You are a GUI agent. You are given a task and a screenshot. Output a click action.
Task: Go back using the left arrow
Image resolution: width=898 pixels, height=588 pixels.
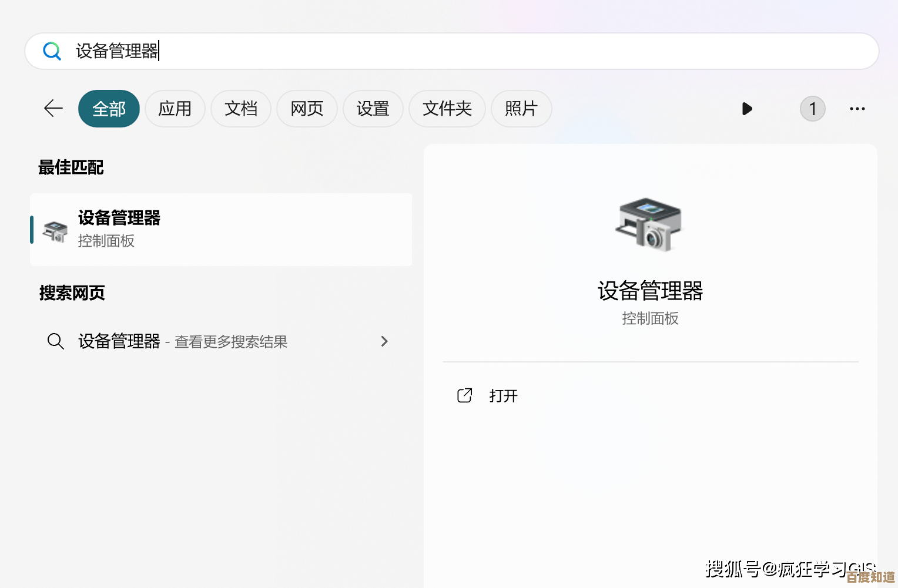[53, 109]
